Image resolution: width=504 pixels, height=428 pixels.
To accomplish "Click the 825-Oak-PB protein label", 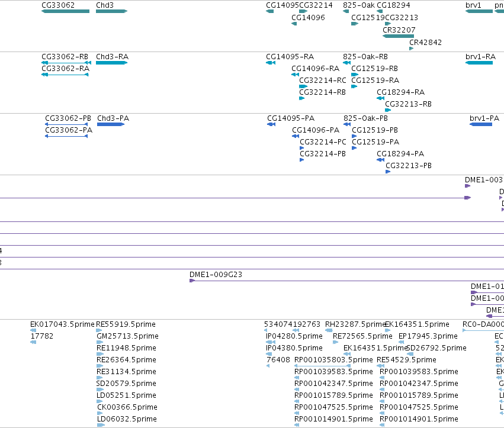I will pos(365,118).
